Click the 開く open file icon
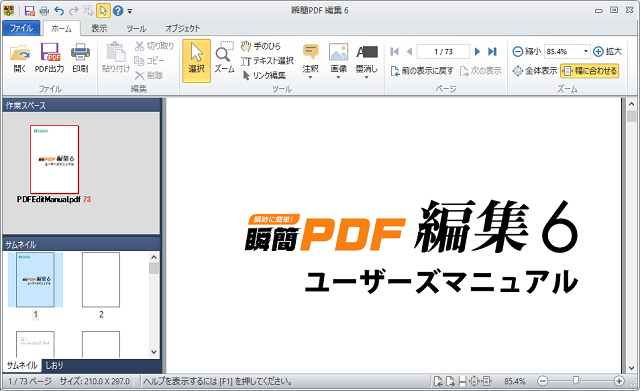Viewport: 640px width, 391px height. tap(20, 58)
